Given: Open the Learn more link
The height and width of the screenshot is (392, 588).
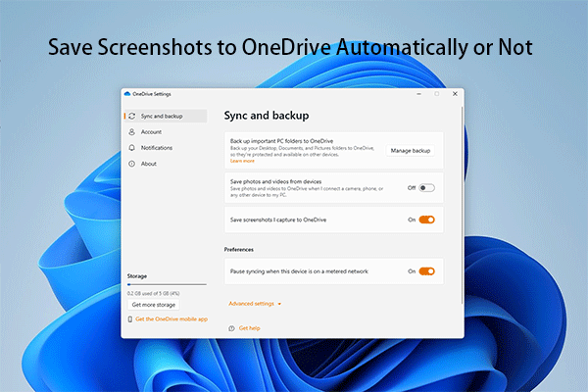Looking at the screenshot, I should pyautogui.click(x=242, y=161).
